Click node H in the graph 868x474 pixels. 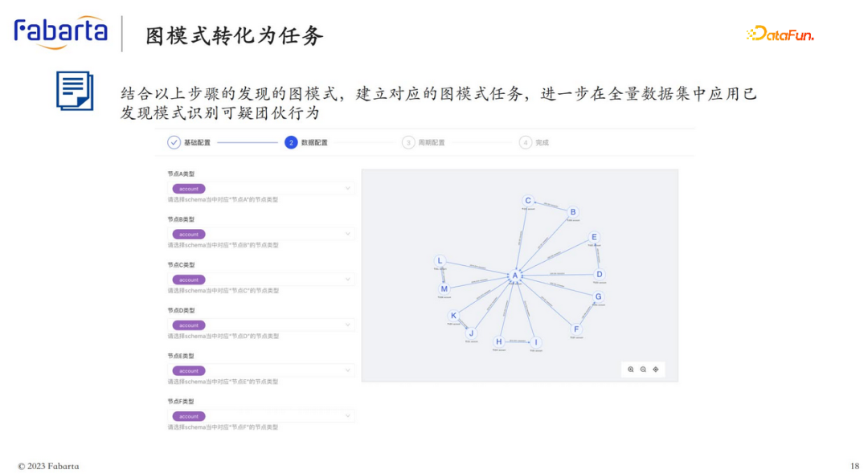[498, 341]
